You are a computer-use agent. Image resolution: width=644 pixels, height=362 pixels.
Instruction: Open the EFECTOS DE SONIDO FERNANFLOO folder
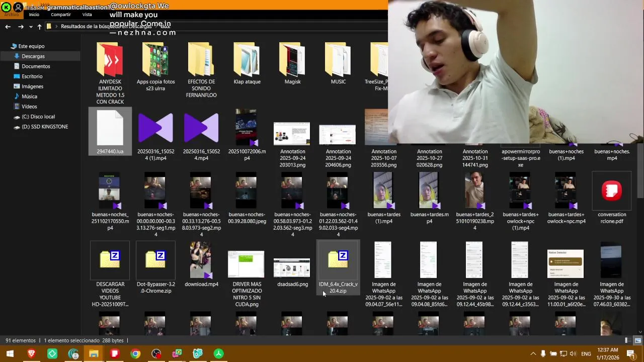tap(201, 70)
